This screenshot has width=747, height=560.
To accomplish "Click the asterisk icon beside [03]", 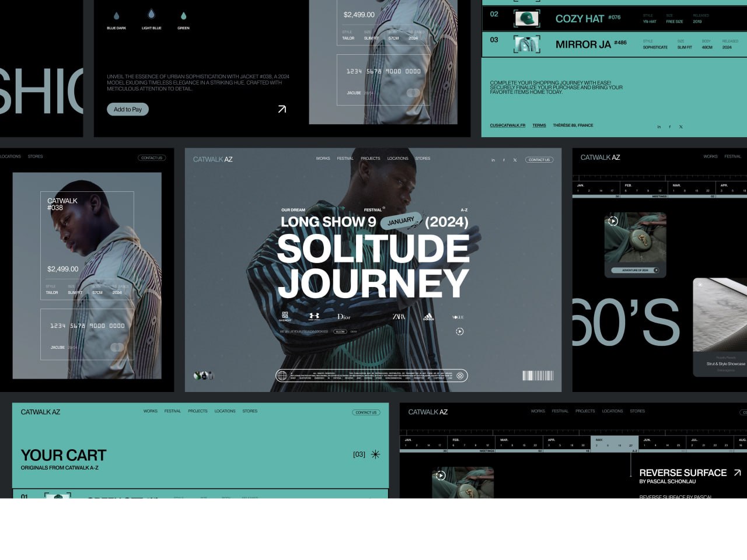I will 375,454.
